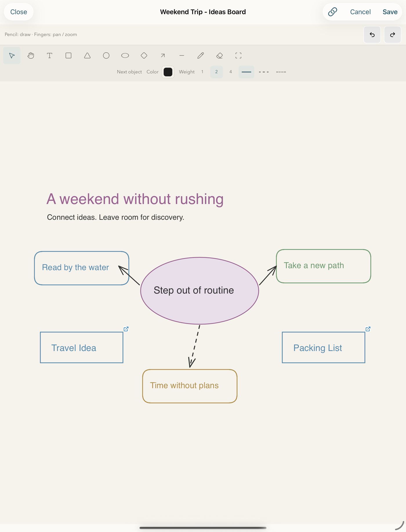
Task: Select the 'Step out of routine' ellipse
Action: click(x=200, y=291)
